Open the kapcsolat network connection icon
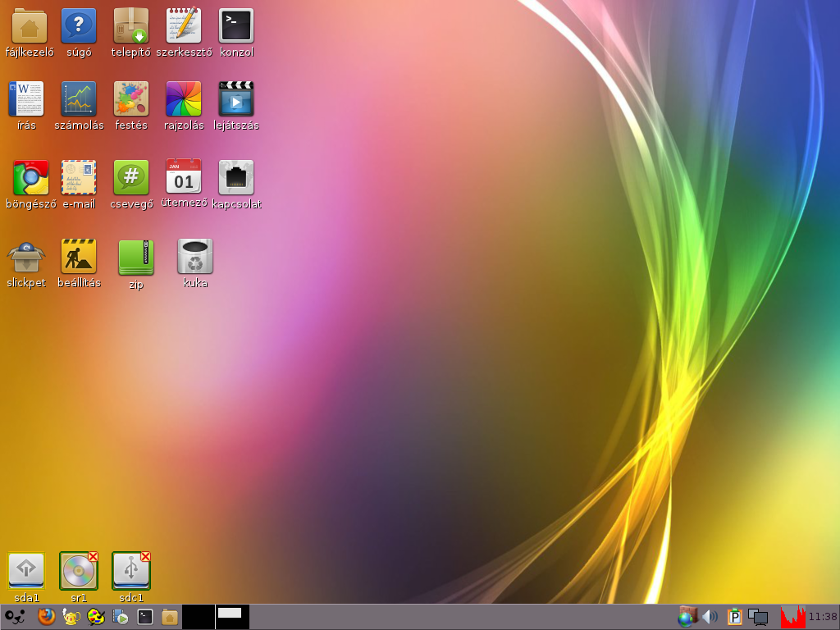Image resolution: width=840 pixels, height=630 pixels. tap(236, 177)
